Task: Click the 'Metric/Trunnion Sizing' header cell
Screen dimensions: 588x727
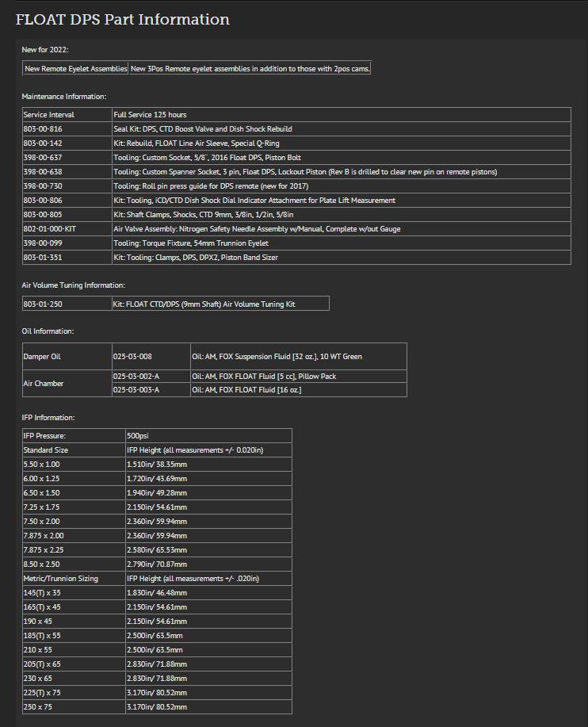Action: coord(74,579)
